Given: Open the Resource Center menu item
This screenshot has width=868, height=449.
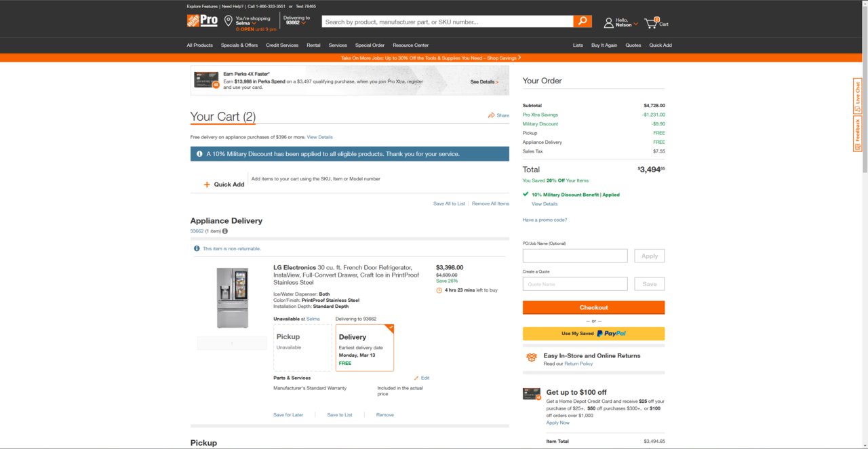Looking at the screenshot, I should pyautogui.click(x=410, y=45).
